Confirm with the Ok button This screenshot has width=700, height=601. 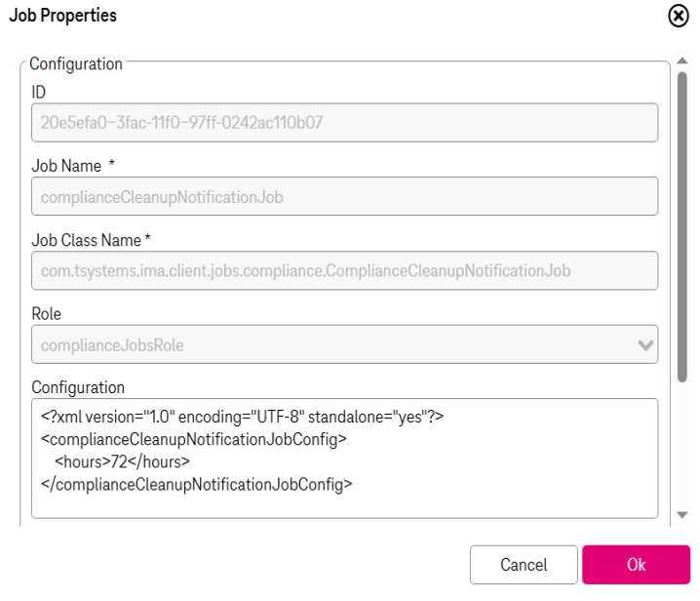pos(637,565)
